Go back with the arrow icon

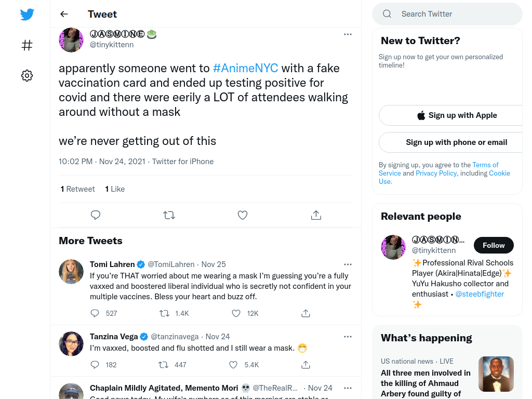pyautogui.click(x=64, y=14)
